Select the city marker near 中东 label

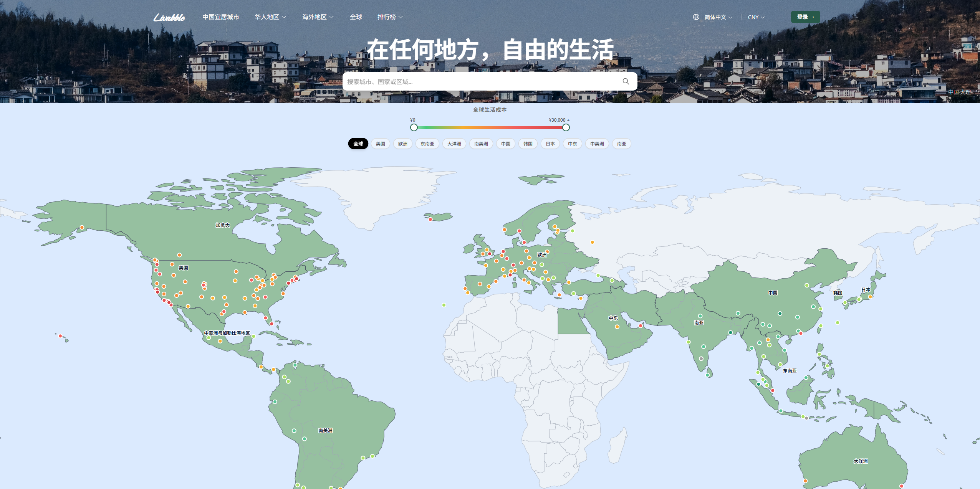[617, 327]
